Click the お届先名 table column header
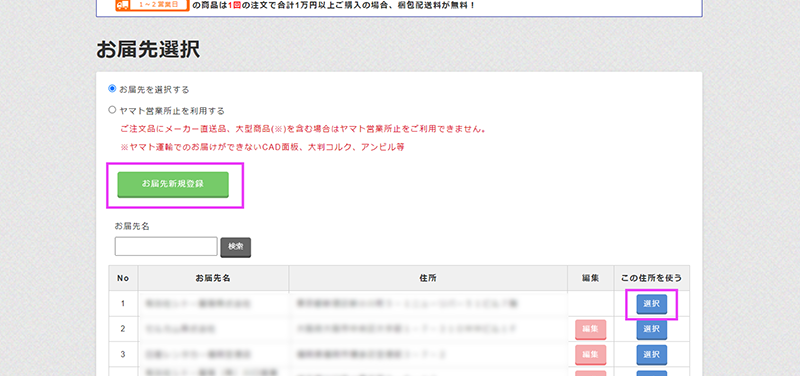The height and width of the screenshot is (376, 800). click(213, 278)
